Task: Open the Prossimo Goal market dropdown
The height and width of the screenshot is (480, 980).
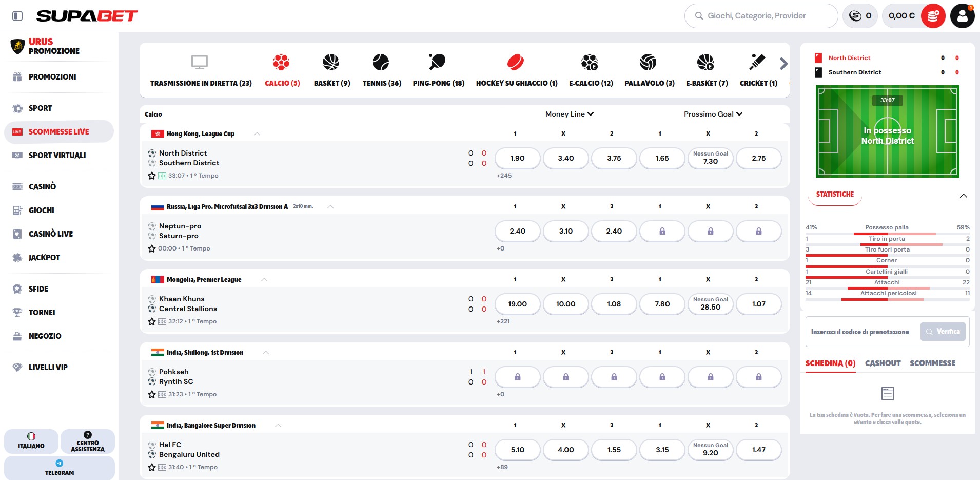Action: [713, 114]
